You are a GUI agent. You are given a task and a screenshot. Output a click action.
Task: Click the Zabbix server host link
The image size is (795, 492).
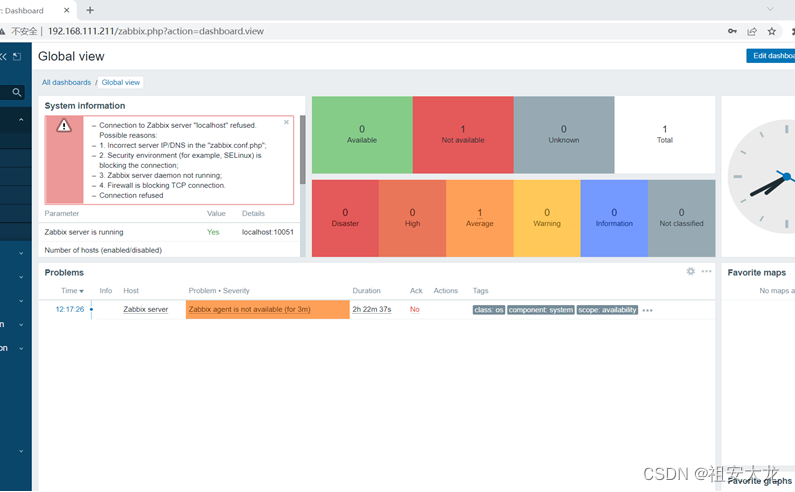tap(146, 309)
